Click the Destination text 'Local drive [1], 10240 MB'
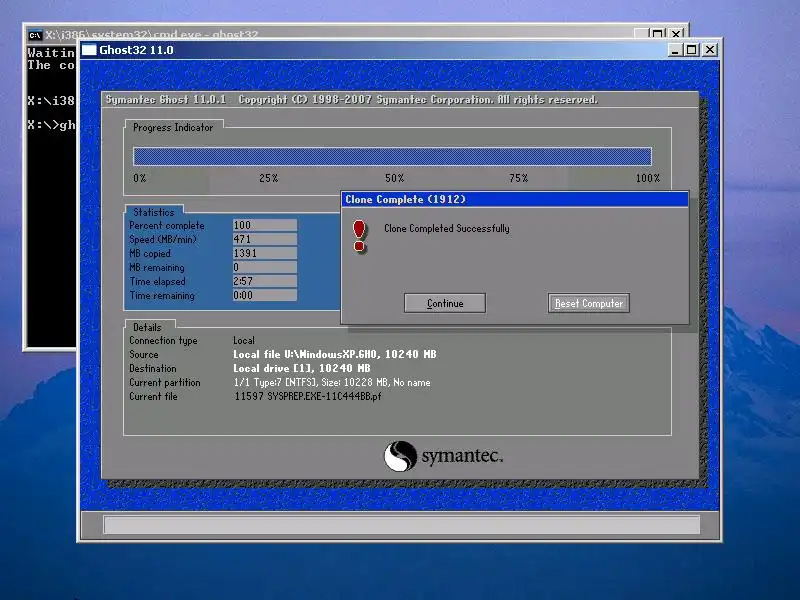800x600 pixels. (302, 368)
